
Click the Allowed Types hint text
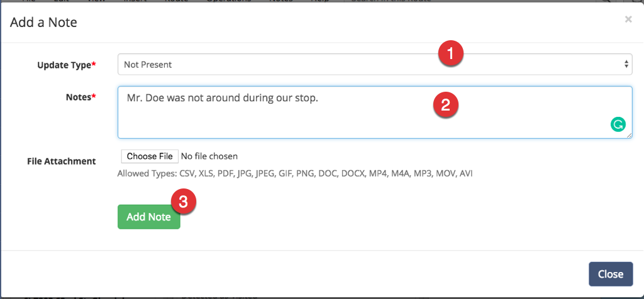pyautogui.click(x=295, y=173)
